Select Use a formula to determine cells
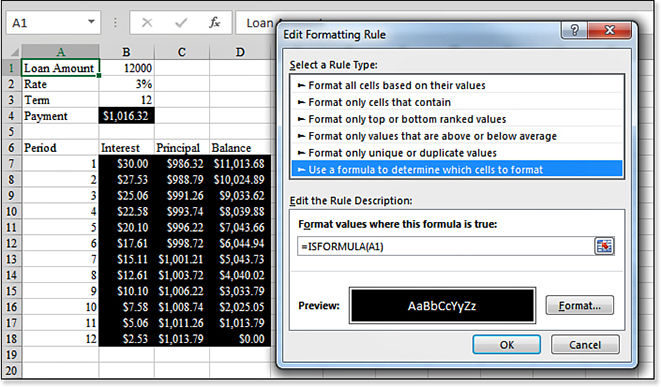661x387 pixels. [457, 169]
